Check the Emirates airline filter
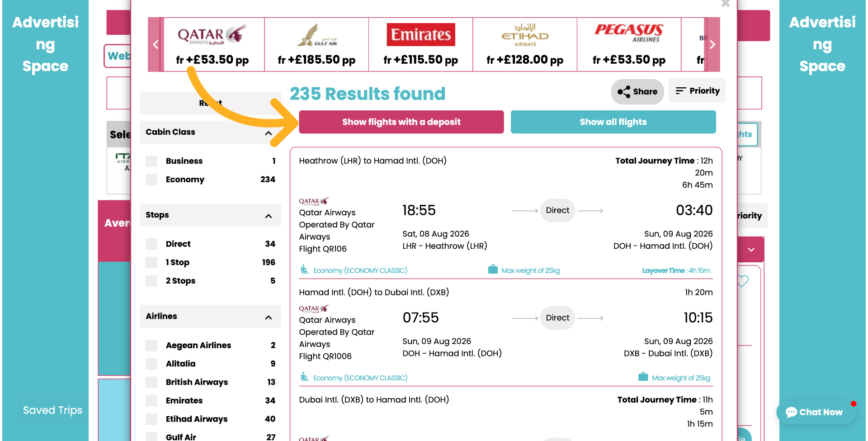868x441 pixels. 151,401
